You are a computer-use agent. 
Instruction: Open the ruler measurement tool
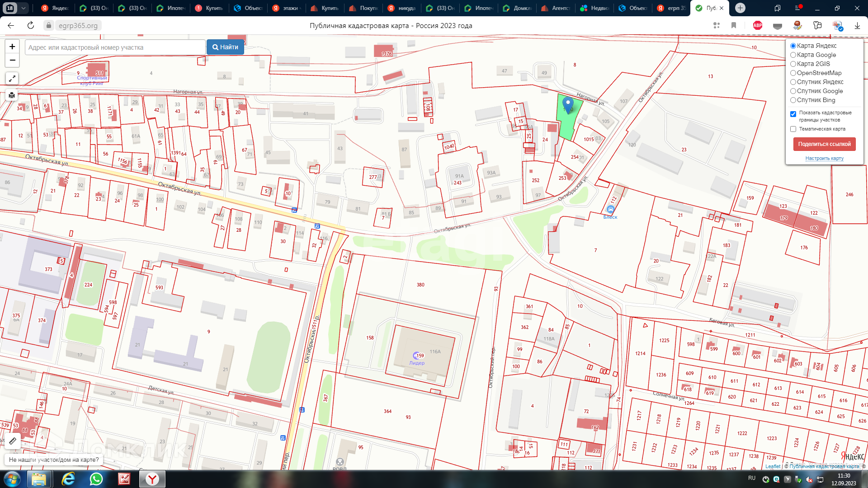pos(13,441)
